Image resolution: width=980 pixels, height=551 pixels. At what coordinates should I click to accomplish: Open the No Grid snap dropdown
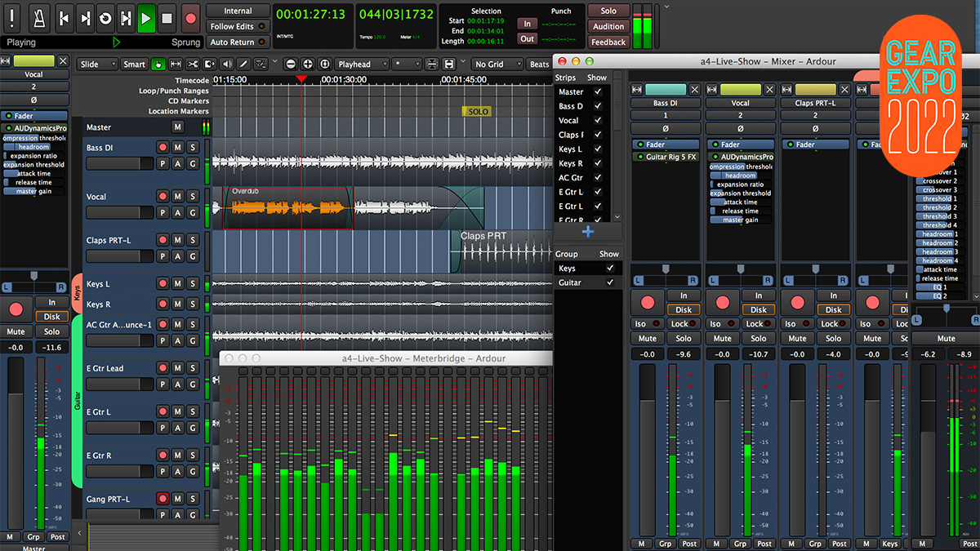(x=497, y=64)
